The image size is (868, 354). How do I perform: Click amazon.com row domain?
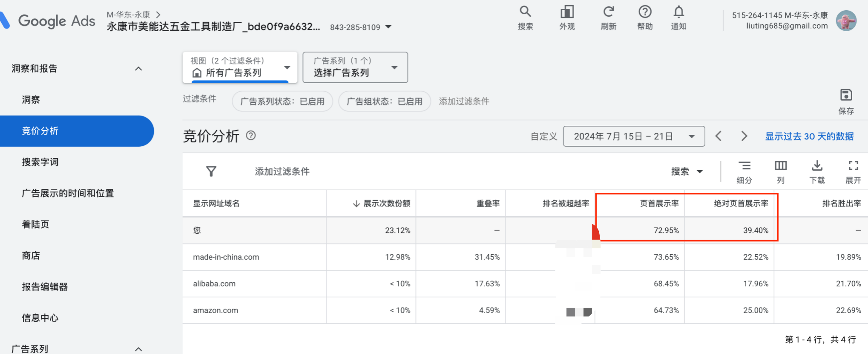tap(216, 310)
